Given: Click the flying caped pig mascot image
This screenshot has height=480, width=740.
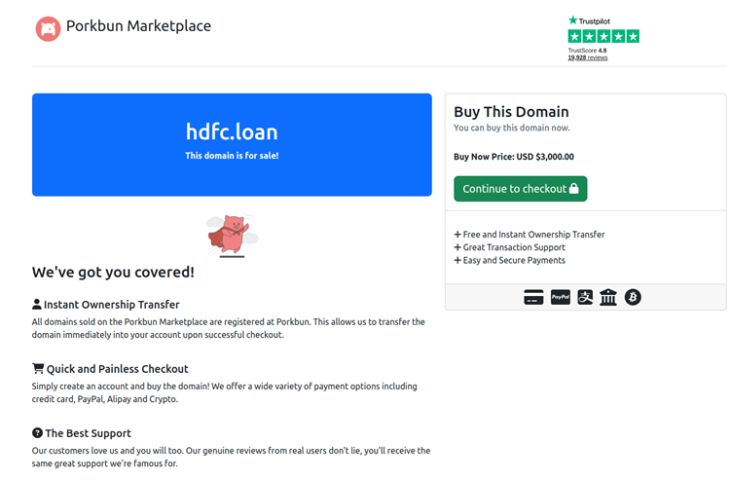Looking at the screenshot, I should [232, 235].
